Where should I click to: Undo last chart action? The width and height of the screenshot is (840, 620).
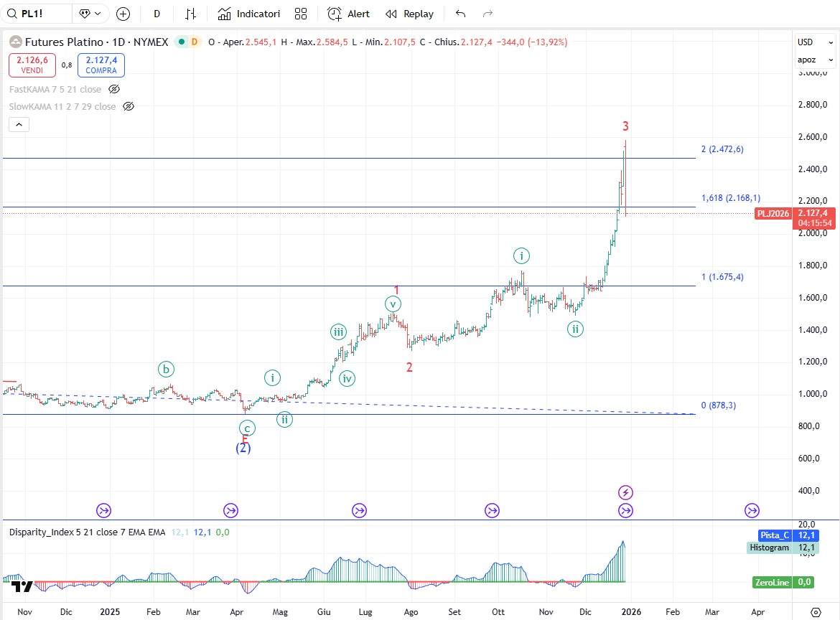tap(461, 14)
